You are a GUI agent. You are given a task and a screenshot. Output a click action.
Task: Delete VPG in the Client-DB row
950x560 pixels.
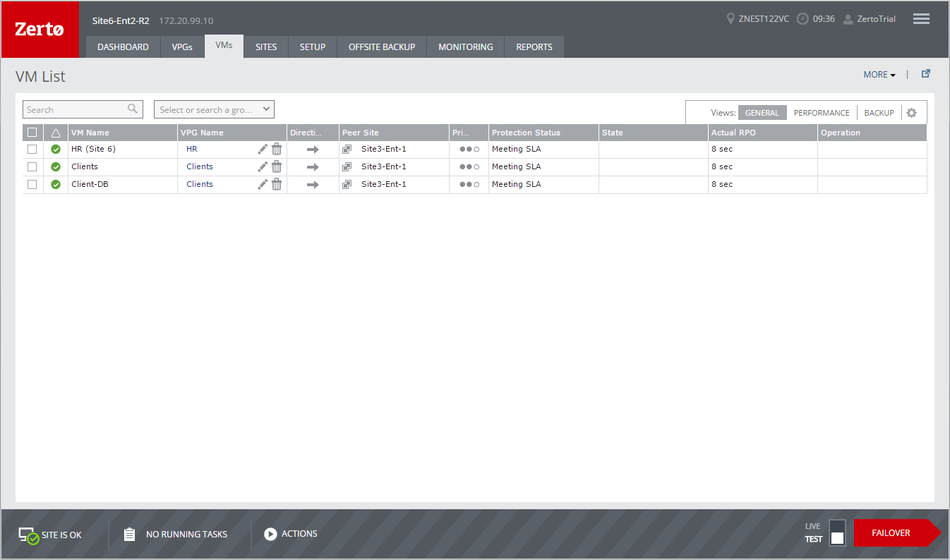pyautogui.click(x=277, y=184)
